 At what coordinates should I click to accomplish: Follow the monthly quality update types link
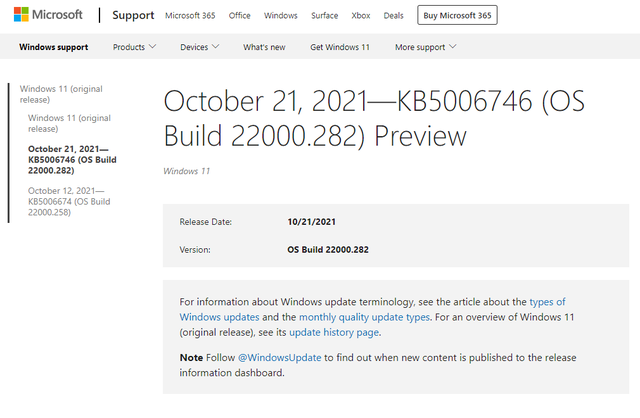click(x=364, y=317)
